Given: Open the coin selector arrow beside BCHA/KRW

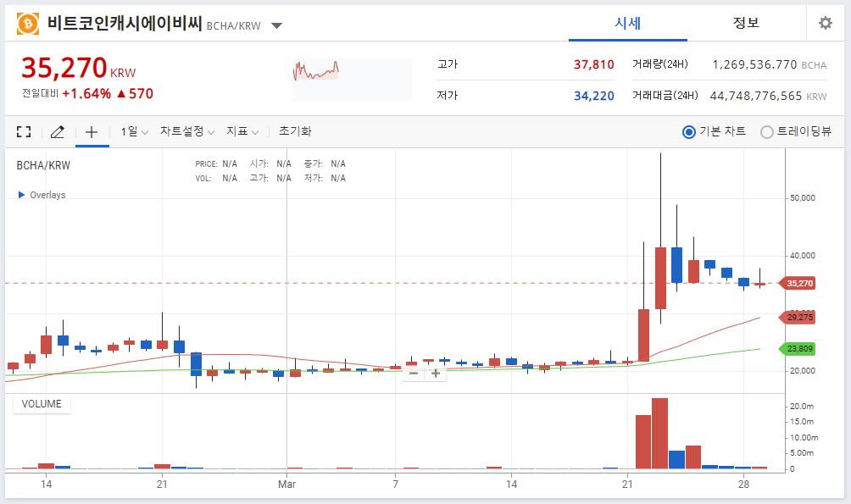Looking at the screenshot, I should pos(275,25).
